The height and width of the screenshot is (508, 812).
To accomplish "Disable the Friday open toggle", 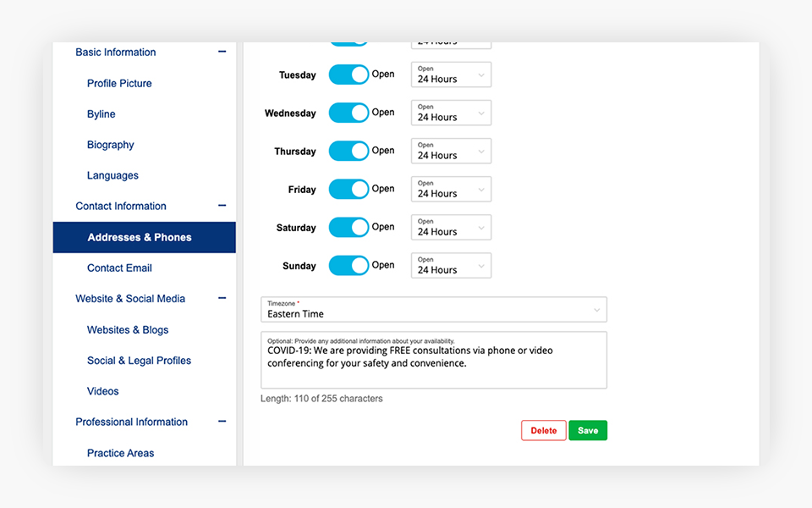I will click(348, 189).
